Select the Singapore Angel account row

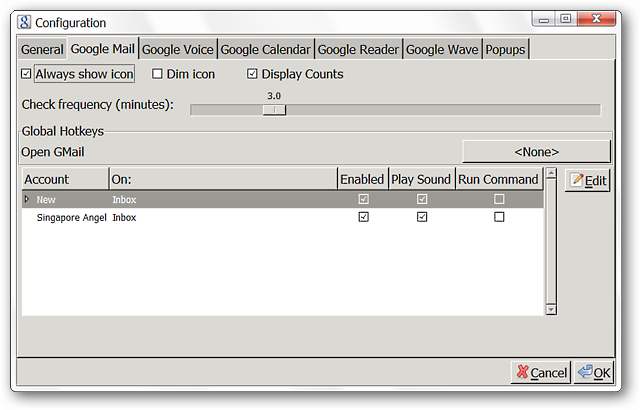(282, 217)
